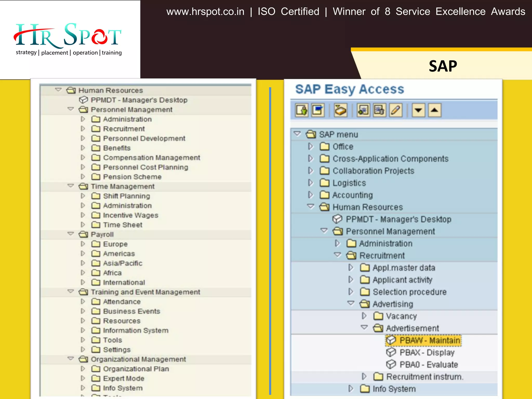532x399 pixels.
Task: Click the SAP menu toolbar icon
Action: coord(318,110)
